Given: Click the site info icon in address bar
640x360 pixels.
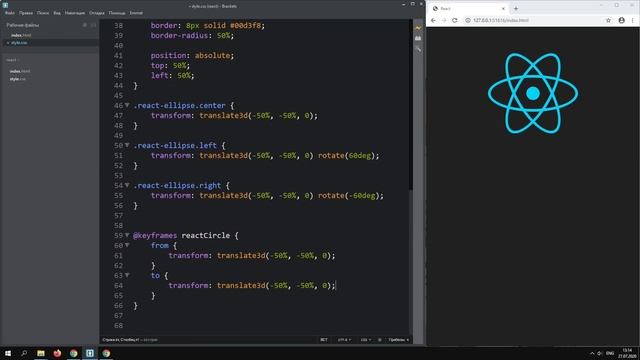Looking at the screenshot, I should [468, 20].
